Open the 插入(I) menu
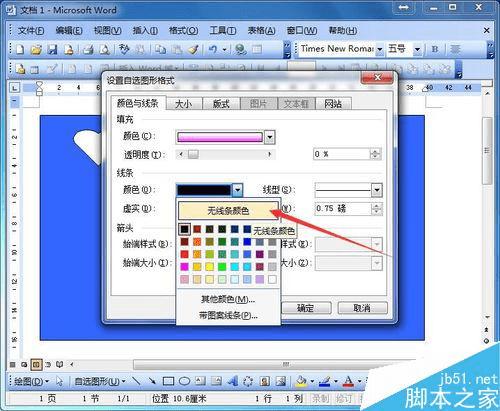The width and height of the screenshot is (500, 411). pyautogui.click(x=145, y=31)
